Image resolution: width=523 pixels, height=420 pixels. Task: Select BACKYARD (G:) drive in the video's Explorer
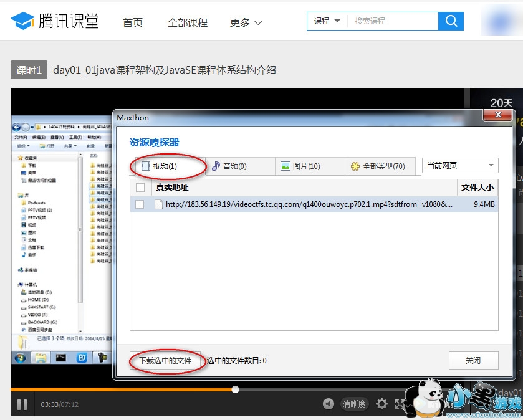39,322
